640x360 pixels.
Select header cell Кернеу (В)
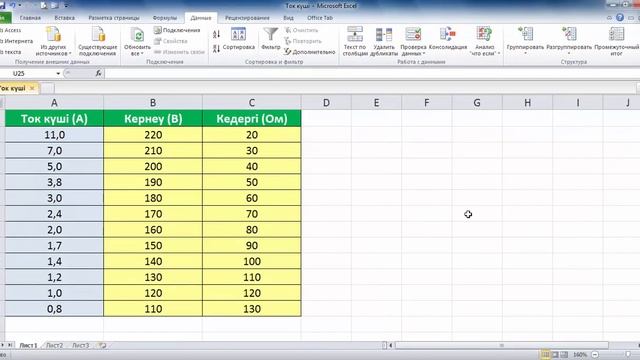153,119
